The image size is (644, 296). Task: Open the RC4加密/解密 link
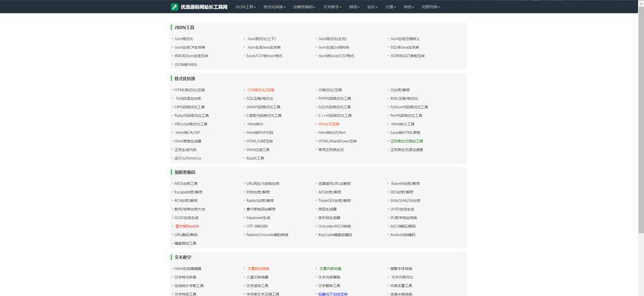(x=186, y=201)
